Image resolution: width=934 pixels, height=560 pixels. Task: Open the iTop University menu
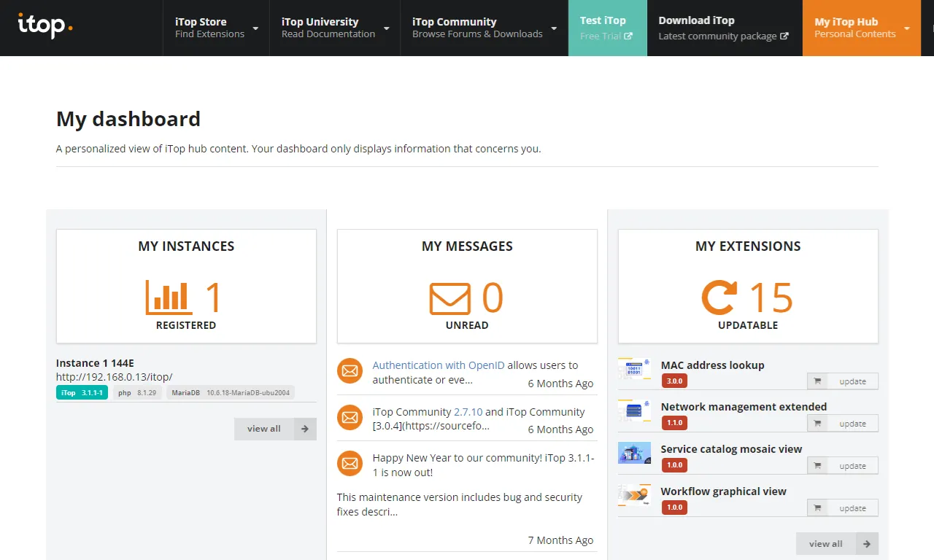tap(335, 28)
